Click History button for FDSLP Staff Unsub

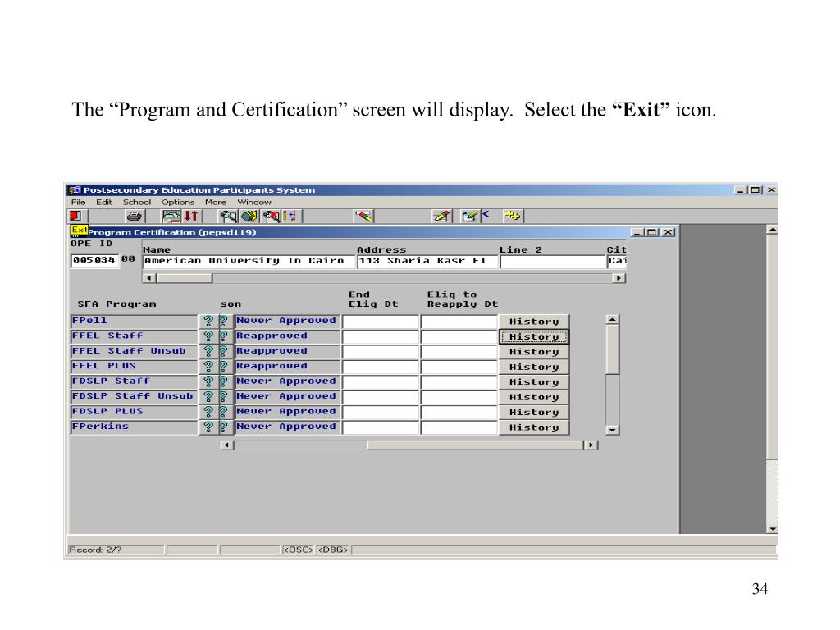pos(533,397)
